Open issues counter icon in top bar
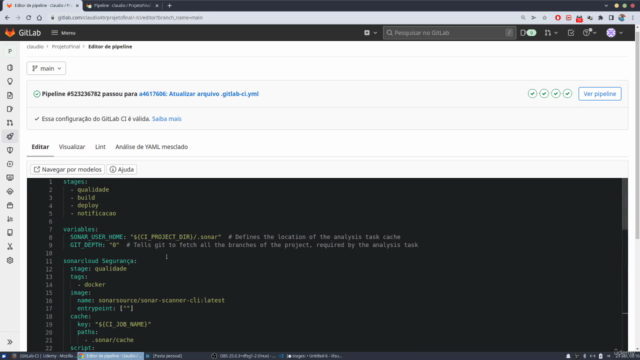Viewport: 640px width, 360px height. (528, 33)
